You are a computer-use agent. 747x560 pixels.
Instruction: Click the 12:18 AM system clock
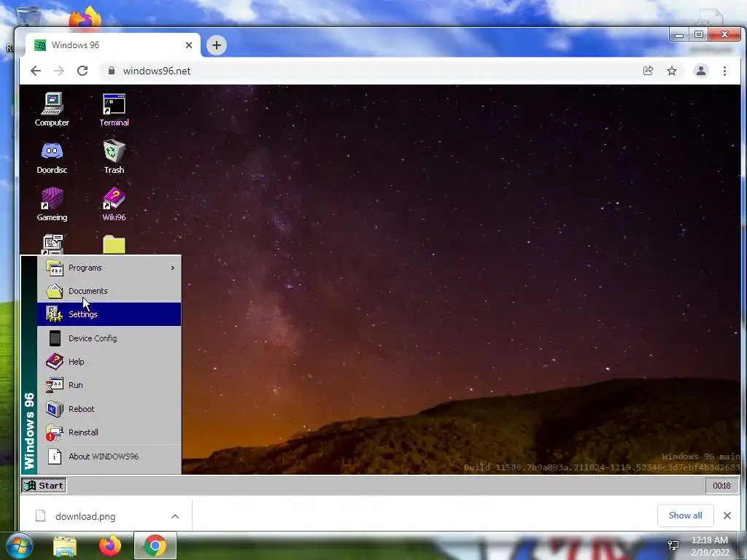click(710, 545)
